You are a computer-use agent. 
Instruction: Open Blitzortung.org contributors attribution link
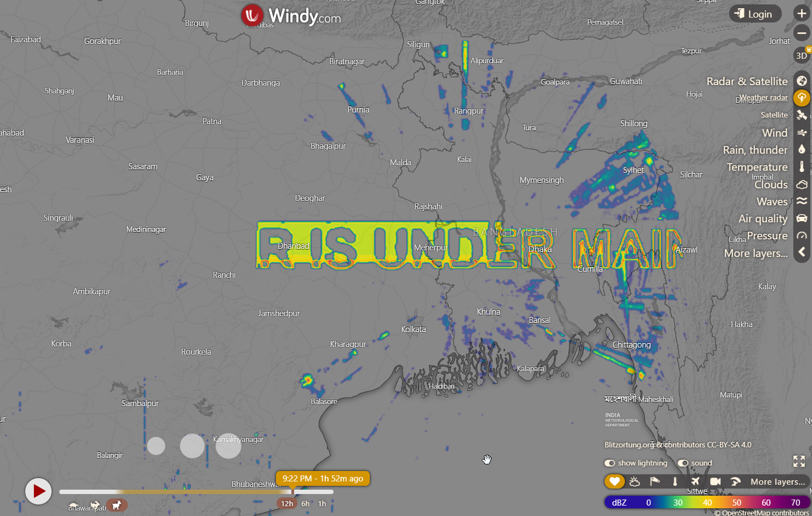coord(678,445)
